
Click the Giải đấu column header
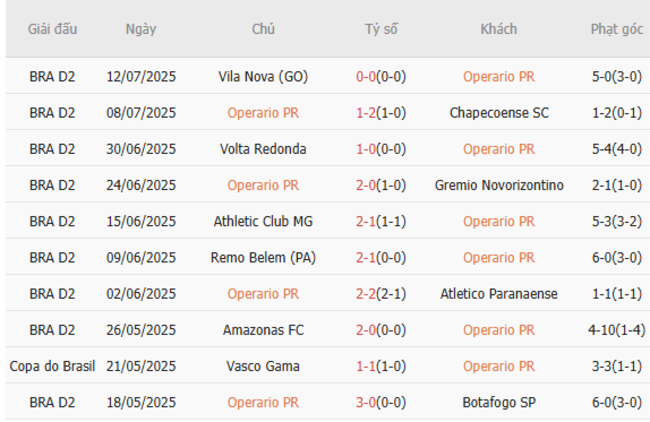click(52, 29)
